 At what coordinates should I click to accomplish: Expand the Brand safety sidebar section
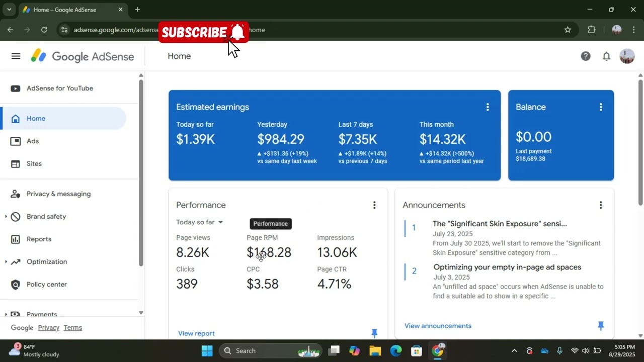[6, 217]
